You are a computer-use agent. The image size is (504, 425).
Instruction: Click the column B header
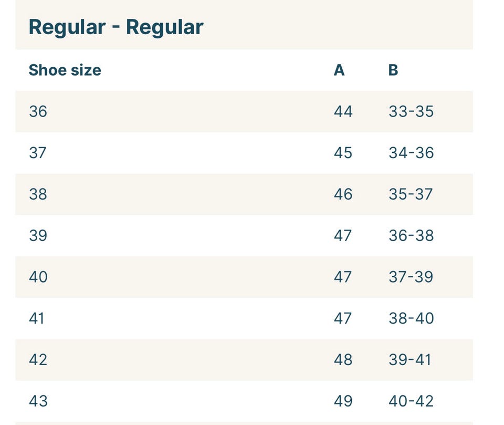[x=393, y=70]
